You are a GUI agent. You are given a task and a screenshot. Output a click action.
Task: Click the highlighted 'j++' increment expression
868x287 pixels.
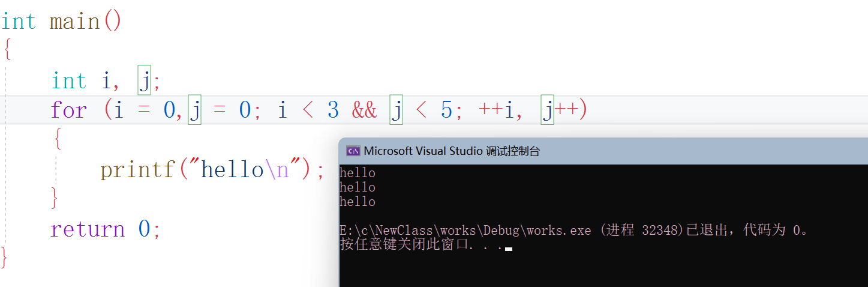[x=560, y=110]
